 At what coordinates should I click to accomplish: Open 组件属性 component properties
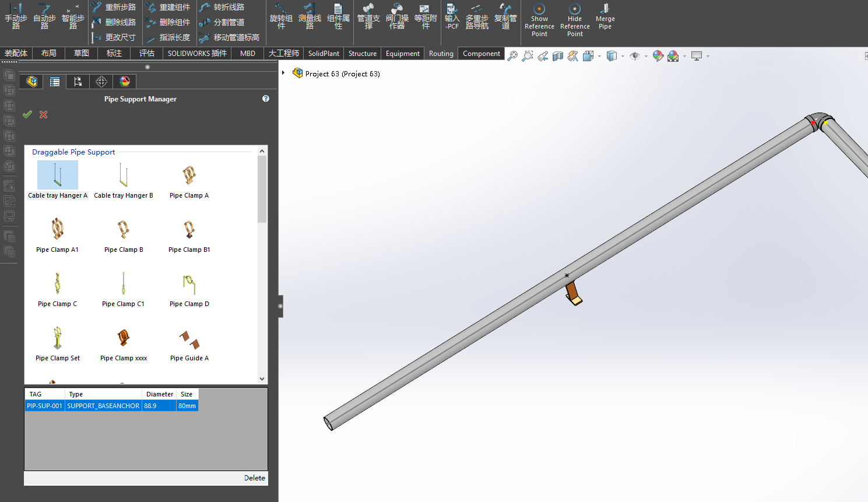338,16
